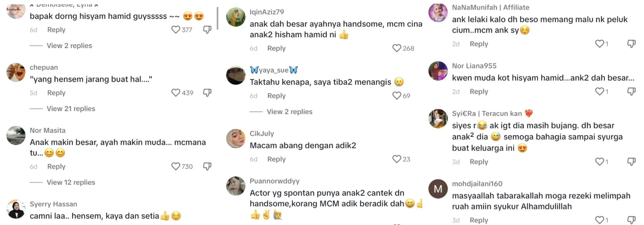
Task: Like chepuan's comment with 439 likes
Action: [176, 93]
